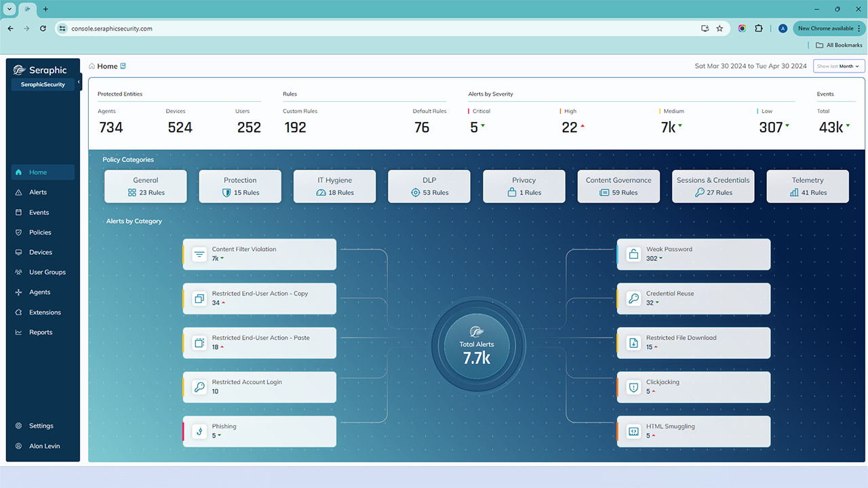This screenshot has height=488, width=868.
Task: Click the Clickjacking shield icon
Action: [x=633, y=387]
